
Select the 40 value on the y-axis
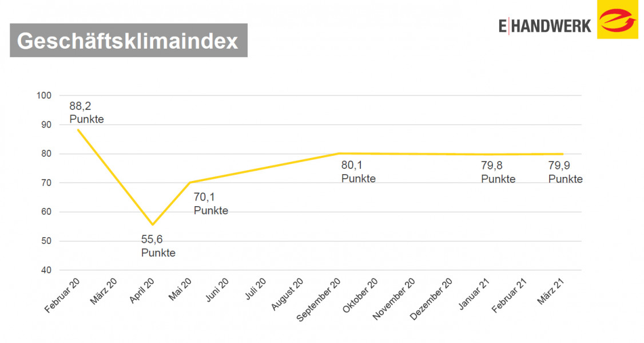pyautogui.click(x=46, y=270)
